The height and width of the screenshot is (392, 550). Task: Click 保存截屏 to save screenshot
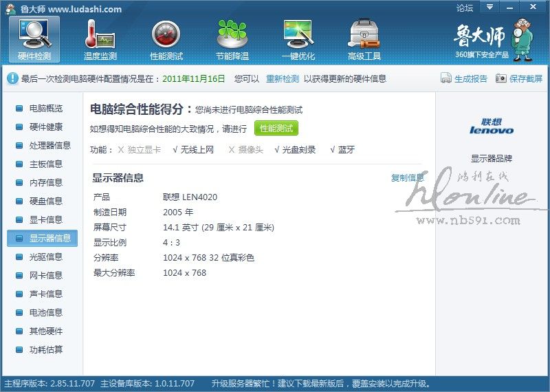tap(526, 78)
